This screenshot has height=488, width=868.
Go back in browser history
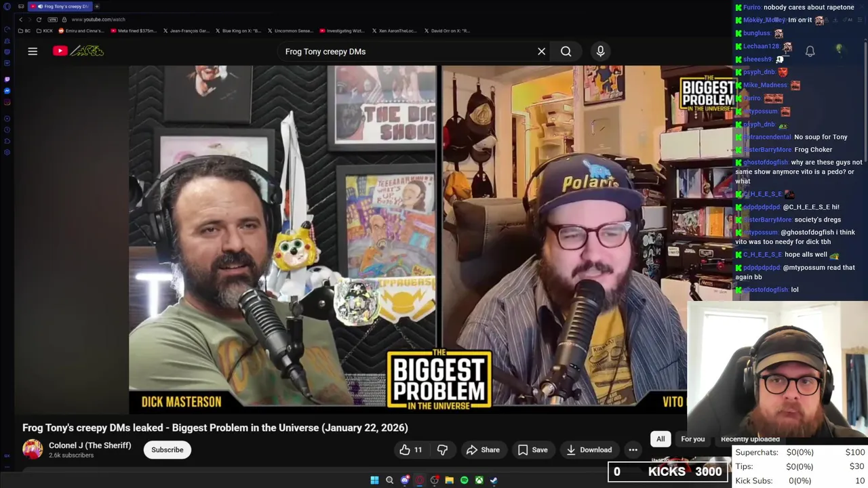(20, 20)
